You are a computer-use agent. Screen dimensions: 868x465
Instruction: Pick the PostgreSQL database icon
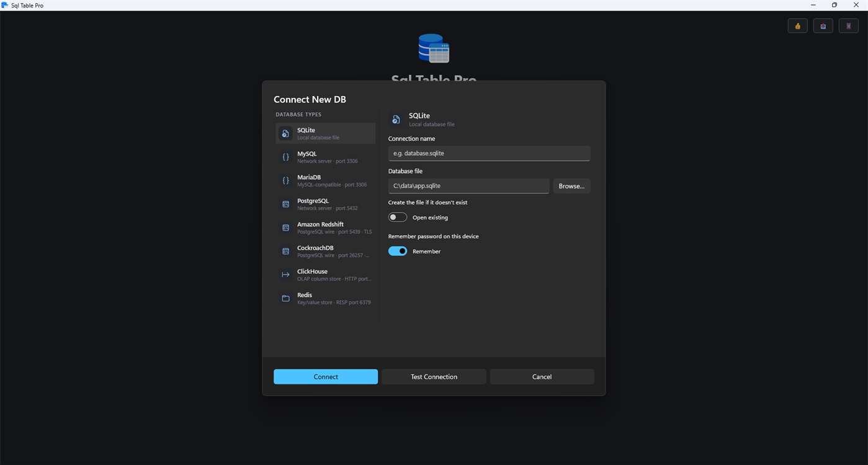pos(285,204)
